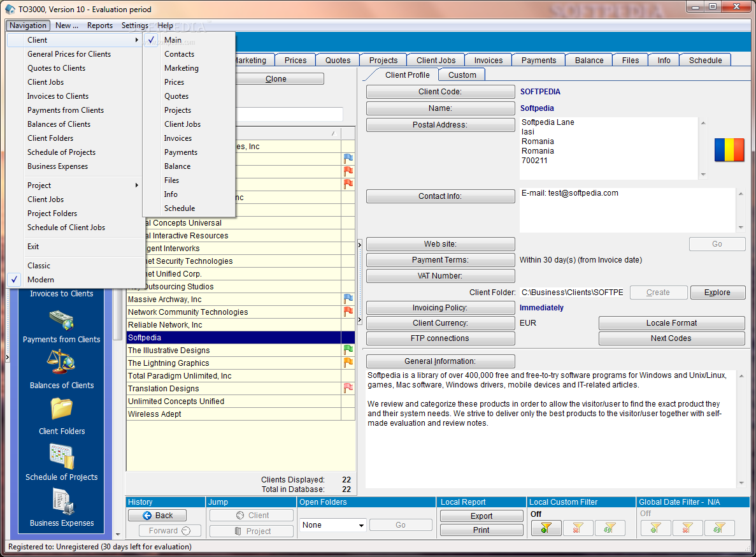Click the Next Codes button
The width and height of the screenshot is (756, 557).
672,338
